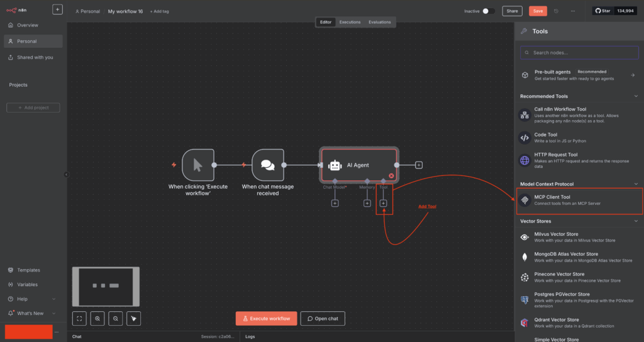Zoom in on the workflow canvas

point(97,319)
